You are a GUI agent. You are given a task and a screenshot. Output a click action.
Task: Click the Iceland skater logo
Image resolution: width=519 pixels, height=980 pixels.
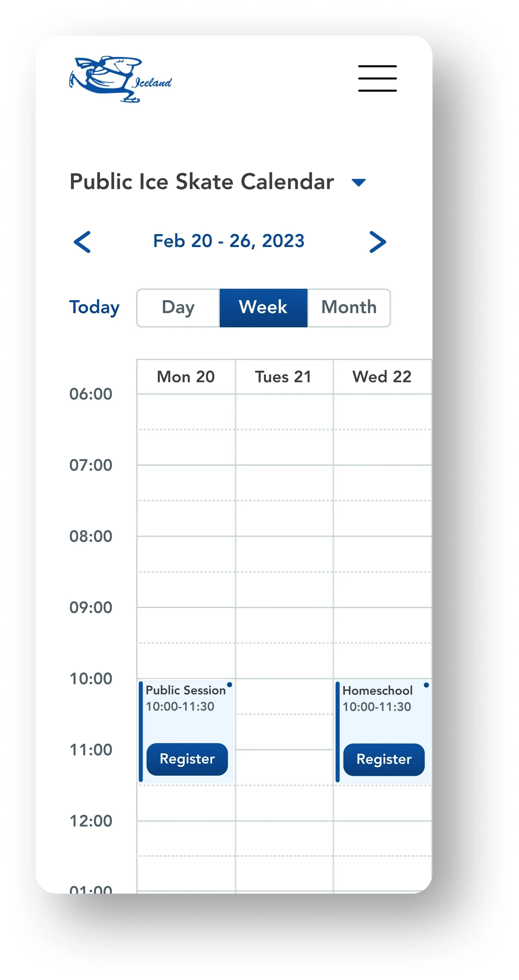(x=120, y=79)
